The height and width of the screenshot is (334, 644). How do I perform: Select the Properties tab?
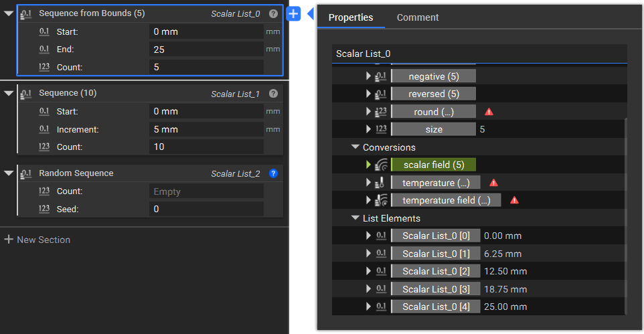(351, 17)
